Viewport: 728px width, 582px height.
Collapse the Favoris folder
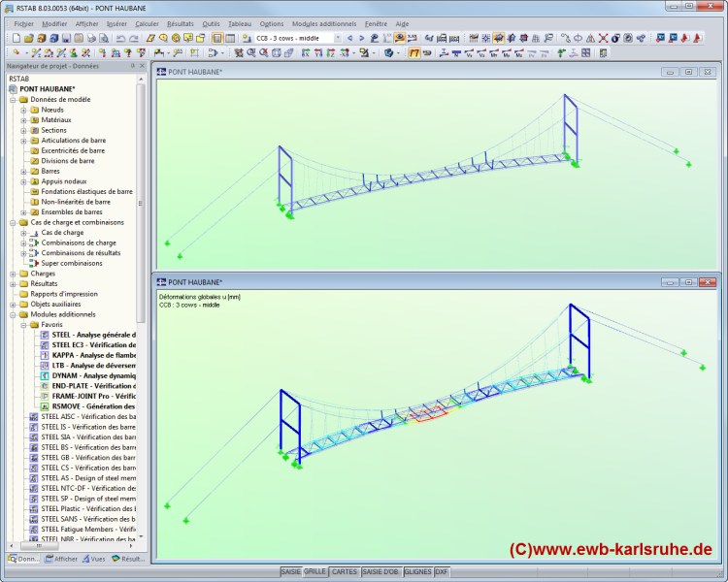point(23,325)
